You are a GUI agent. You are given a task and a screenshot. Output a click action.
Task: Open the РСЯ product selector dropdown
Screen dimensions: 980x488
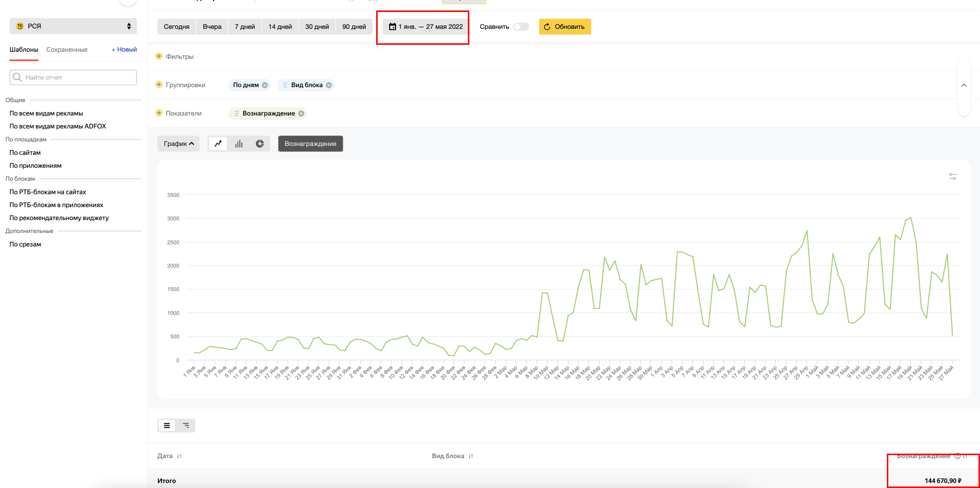73,26
